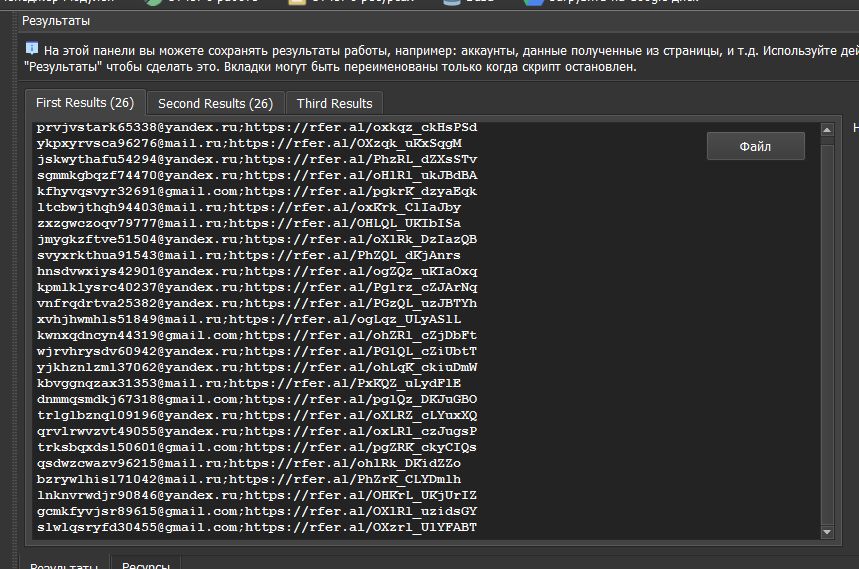Click the line with jmygkzftve51504@yandex.ru
The image size is (859, 569).
(257, 239)
